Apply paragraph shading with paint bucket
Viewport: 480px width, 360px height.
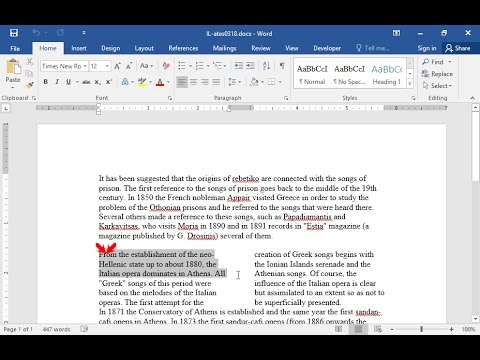coord(254,82)
